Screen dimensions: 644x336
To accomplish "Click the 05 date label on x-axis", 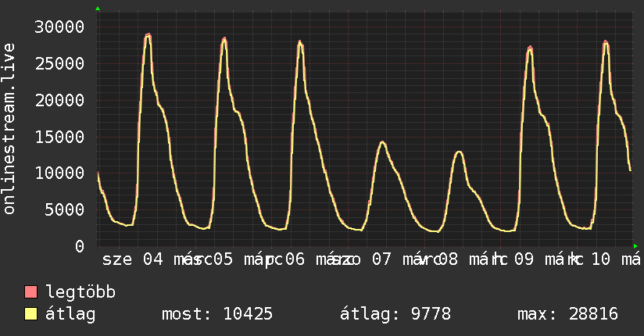I will point(223,259).
